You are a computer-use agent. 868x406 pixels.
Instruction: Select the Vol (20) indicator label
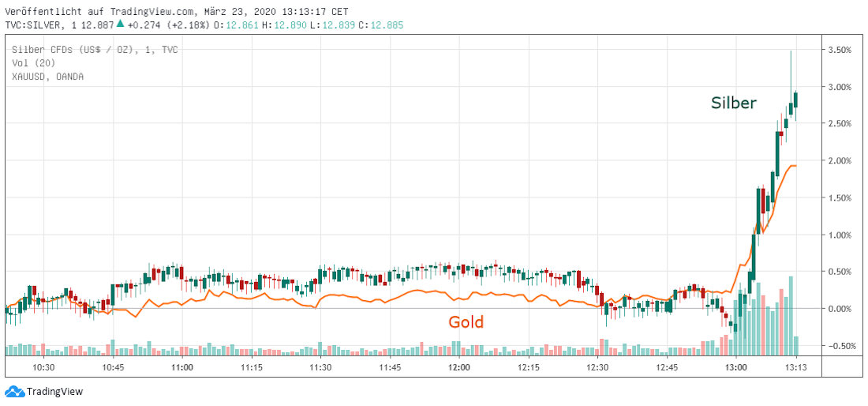tap(29, 63)
